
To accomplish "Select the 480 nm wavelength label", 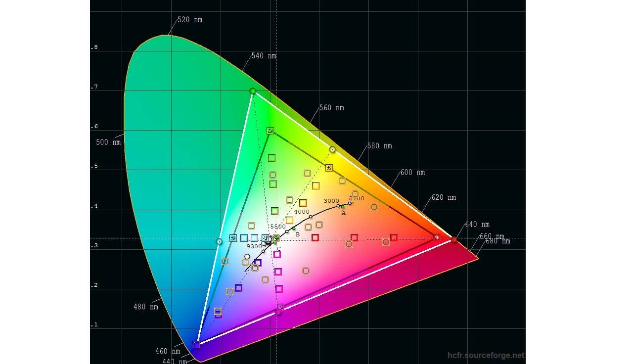I will pyautogui.click(x=146, y=307).
